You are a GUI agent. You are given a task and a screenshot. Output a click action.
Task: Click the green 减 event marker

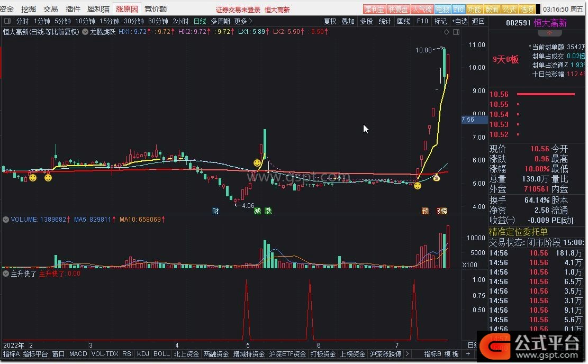257,211
